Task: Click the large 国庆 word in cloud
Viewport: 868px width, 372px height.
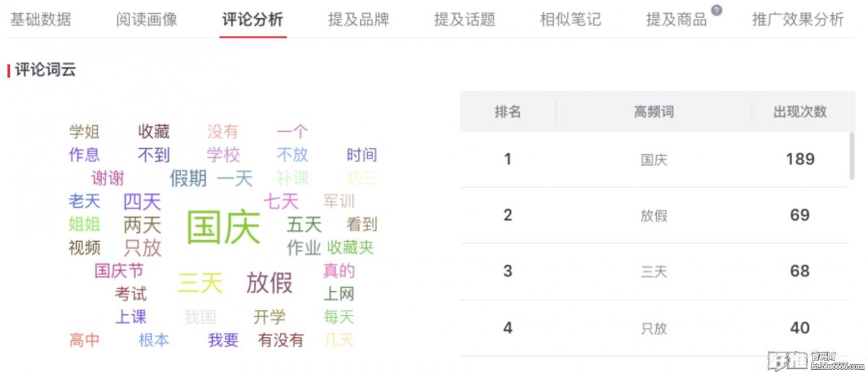Action: 224,227
